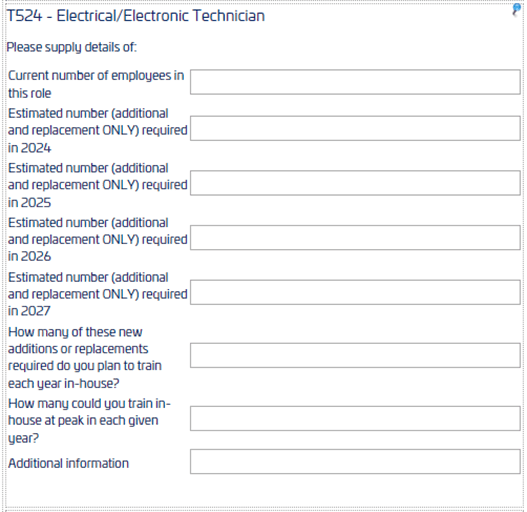The width and height of the screenshot is (527, 512).
Task: Click into the Additional information box
Action: (355, 462)
